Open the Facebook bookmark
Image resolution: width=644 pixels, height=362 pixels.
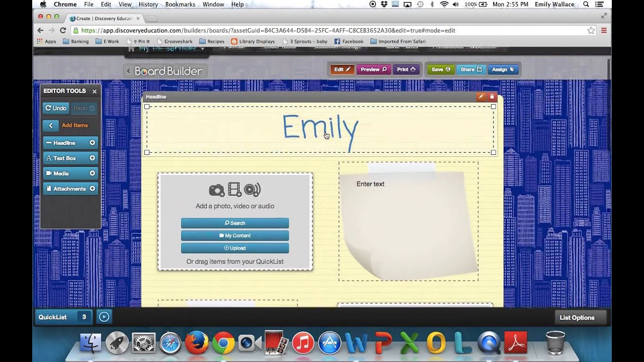point(349,41)
